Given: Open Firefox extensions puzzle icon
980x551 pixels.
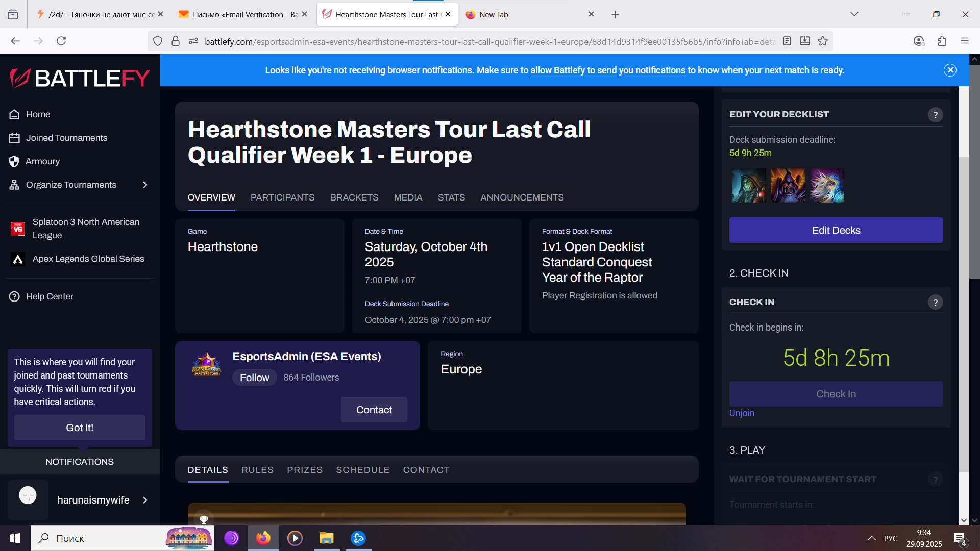Looking at the screenshot, I should point(942,41).
